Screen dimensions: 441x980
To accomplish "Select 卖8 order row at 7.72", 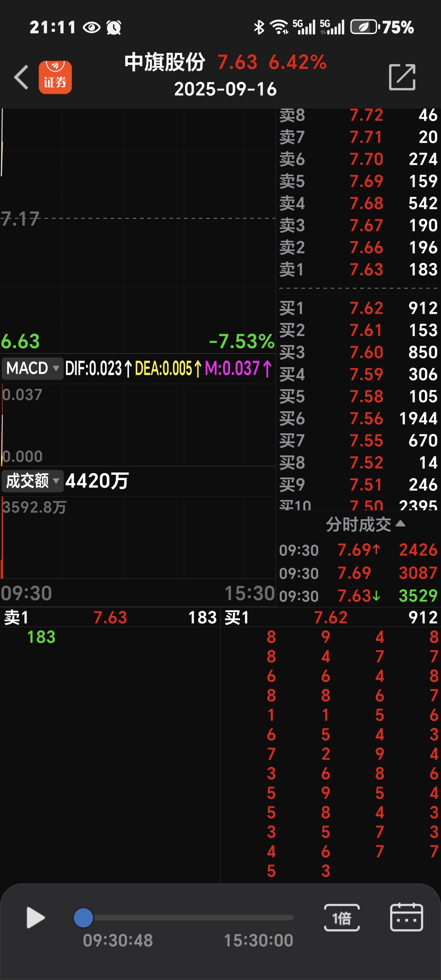I will (x=358, y=115).
